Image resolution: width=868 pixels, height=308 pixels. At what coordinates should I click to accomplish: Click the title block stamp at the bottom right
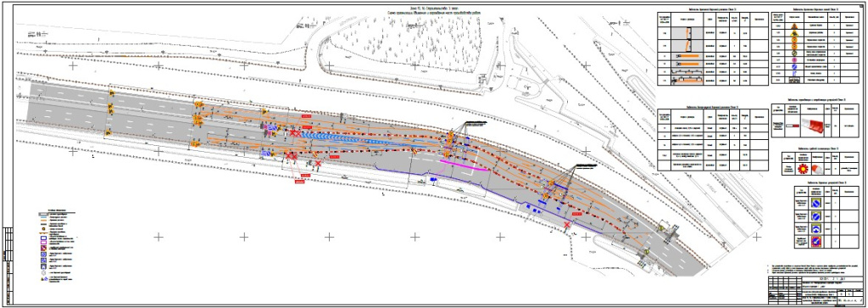coord(815,290)
